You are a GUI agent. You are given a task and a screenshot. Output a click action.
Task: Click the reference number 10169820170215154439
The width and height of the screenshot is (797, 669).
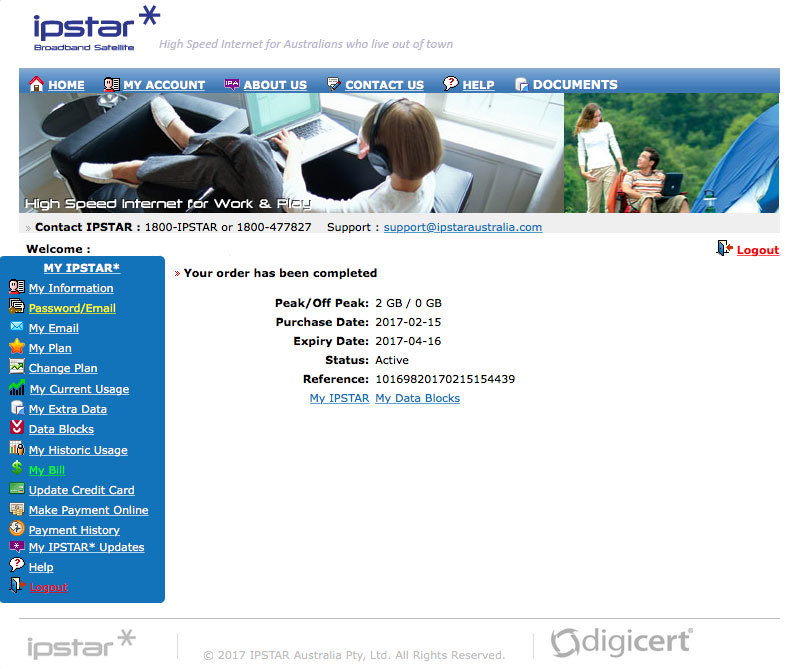445,379
